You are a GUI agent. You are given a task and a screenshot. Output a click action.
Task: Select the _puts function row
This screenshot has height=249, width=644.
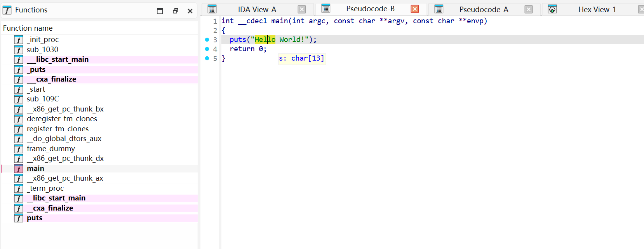pyautogui.click(x=99, y=70)
